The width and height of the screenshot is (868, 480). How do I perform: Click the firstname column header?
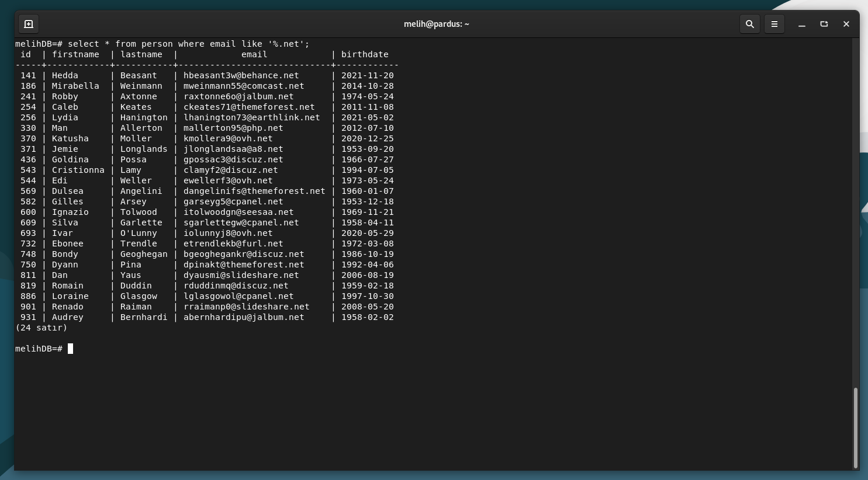click(x=75, y=54)
